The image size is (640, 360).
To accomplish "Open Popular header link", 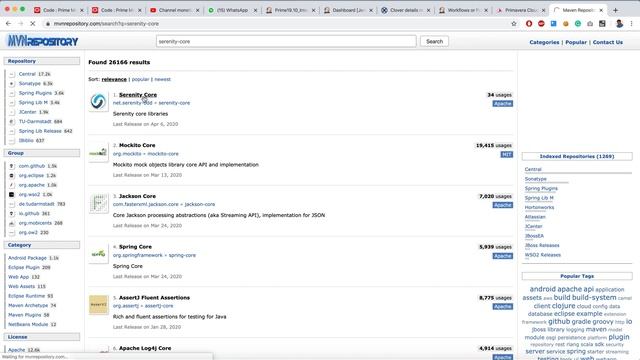I will [576, 42].
